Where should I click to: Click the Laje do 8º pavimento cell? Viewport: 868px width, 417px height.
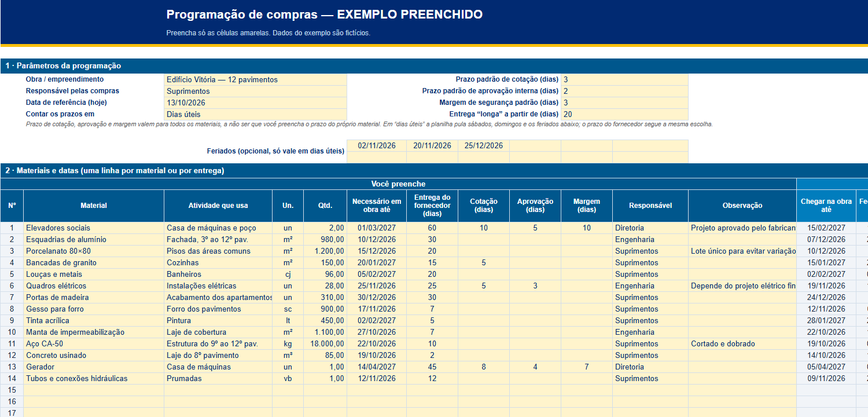tap(218, 355)
